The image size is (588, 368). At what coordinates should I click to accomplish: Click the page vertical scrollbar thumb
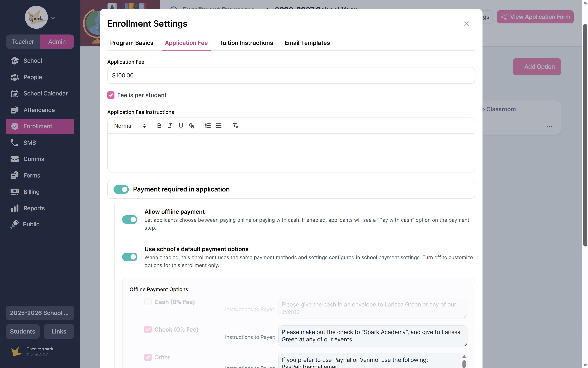(585, 135)
